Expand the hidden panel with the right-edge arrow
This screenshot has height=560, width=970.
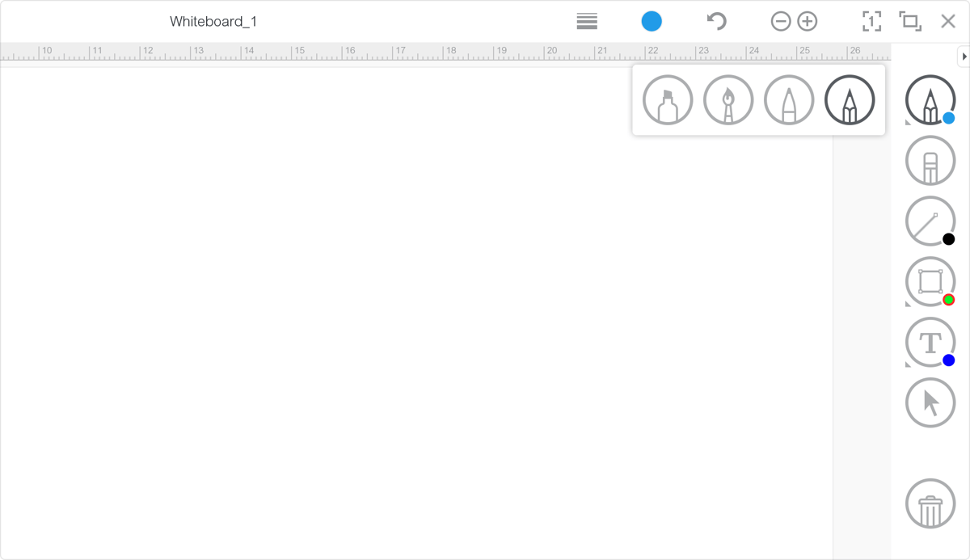pyautogui.click(x=964, y=57)
